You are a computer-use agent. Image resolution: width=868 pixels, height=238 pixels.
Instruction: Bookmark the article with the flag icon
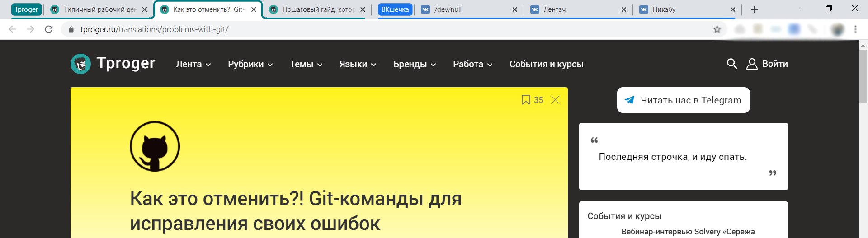[x=525, y=100]
